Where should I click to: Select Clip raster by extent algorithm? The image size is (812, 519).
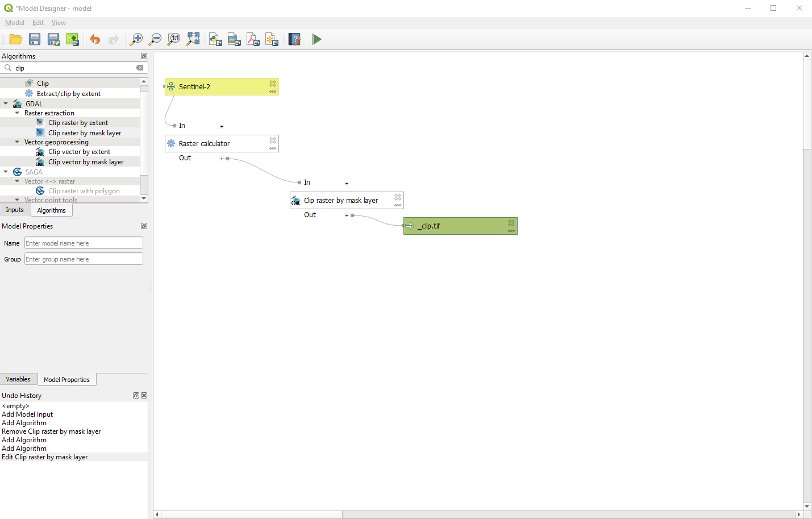click(78, 123)
